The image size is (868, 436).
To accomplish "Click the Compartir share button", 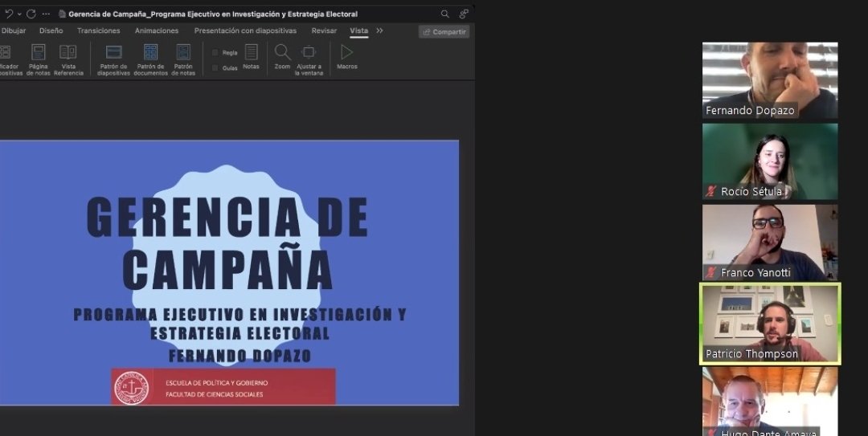I will [444, 31].
